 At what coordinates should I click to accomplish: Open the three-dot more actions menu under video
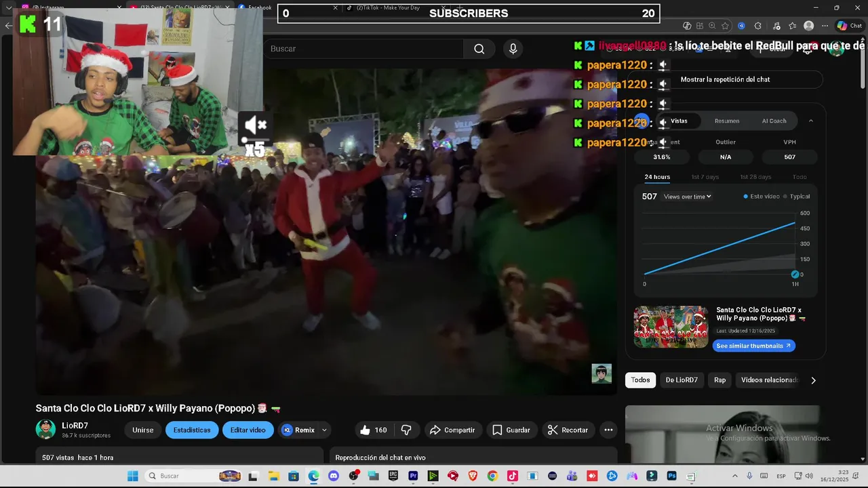coord(608,430)
